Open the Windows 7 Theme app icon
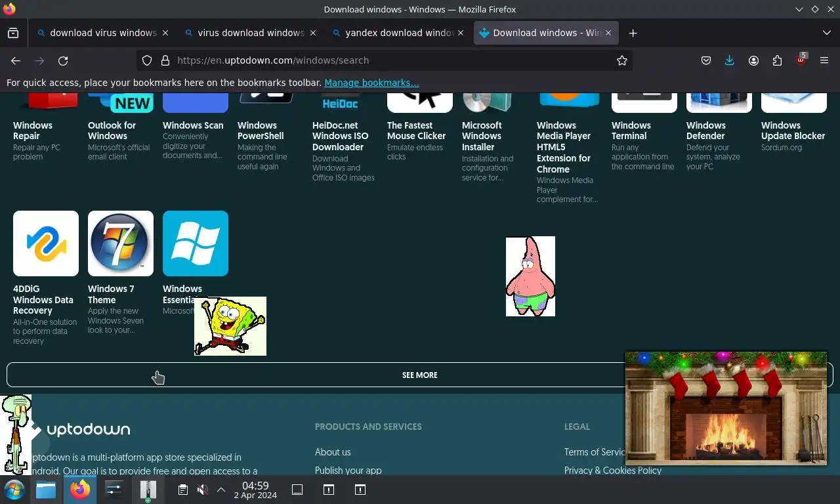840x504 pixels. (x=121, y=243)
